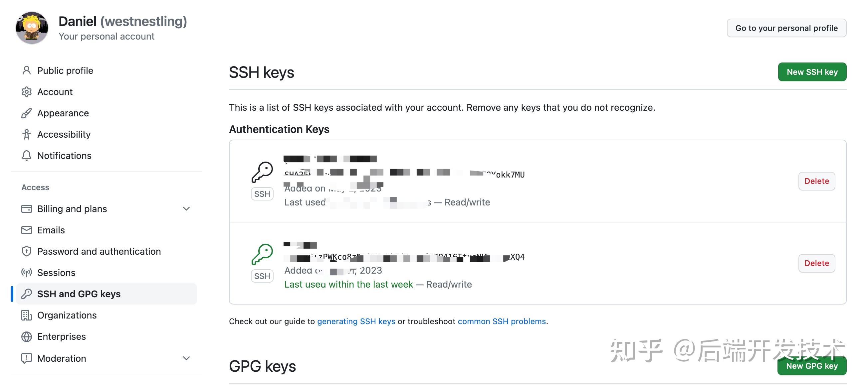Screen dimensions: 868x385
Task: Select the Account gear icon
Action: 27,91
